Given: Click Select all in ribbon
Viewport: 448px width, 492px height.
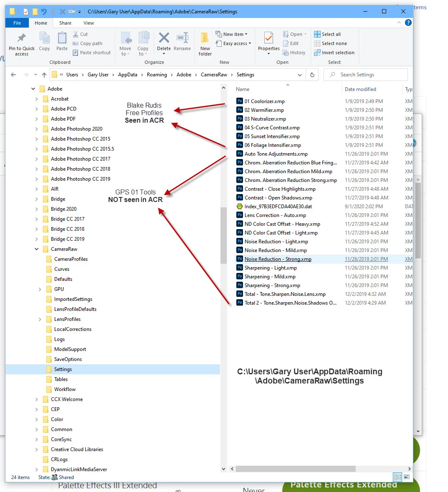Looking at the screenshot, I should 327,34.
